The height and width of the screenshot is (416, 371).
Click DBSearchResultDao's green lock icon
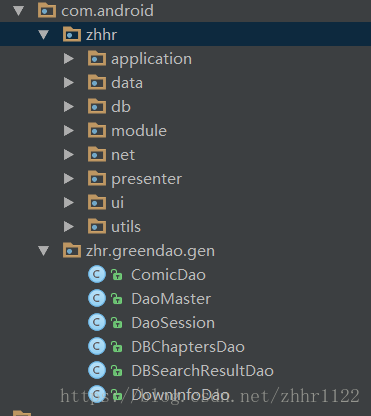point(116,371)
